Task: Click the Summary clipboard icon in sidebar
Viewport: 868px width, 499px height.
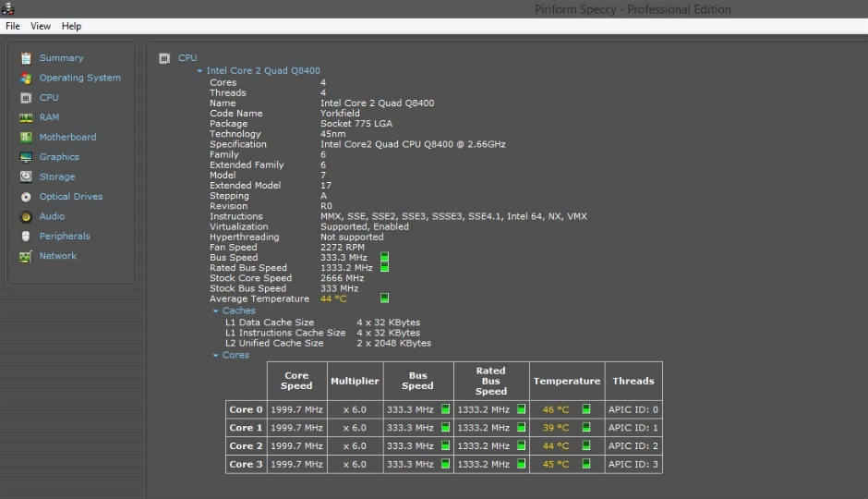Action: coord(26,58)
